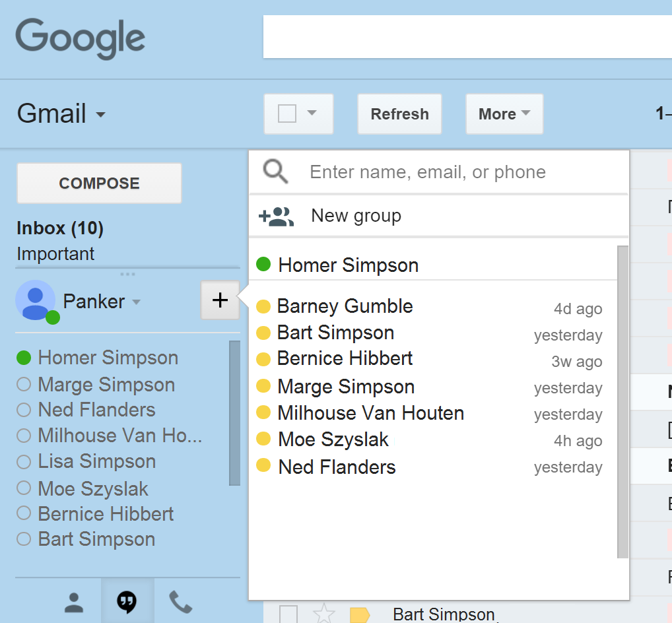Viewport: 672px width, 623px height.
Task: Open Inbox (10) folder
Action: click(60, 228)
